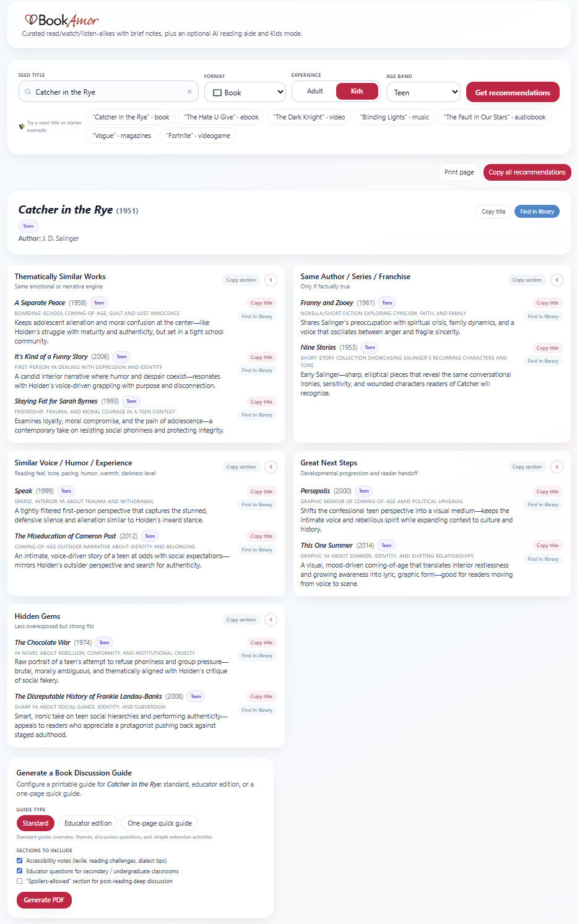Select the Educator edition guide type
Image resolution: width=577 pixels, height=924 pixels.
87,823
